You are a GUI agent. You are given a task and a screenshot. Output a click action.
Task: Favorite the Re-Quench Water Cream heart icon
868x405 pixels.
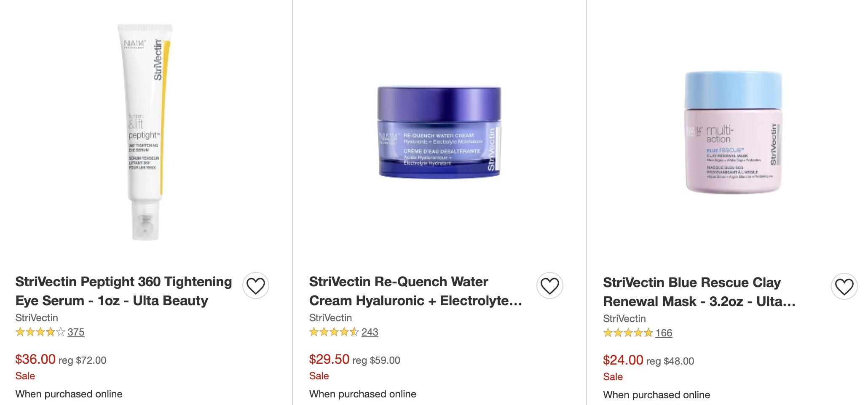pyautogui.click(x=550, y=286)
